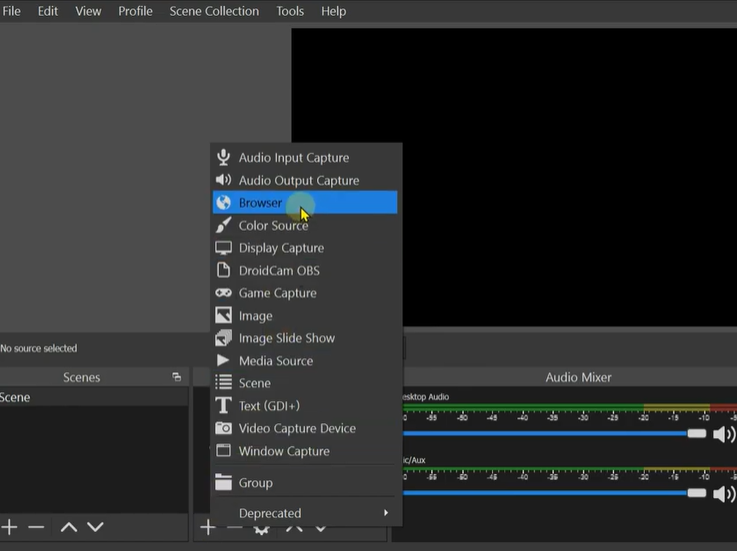Click the document icon beside DroidCam OBS
Screen dimensions: 737x551
pyautogui.click(x=223, y=270)
